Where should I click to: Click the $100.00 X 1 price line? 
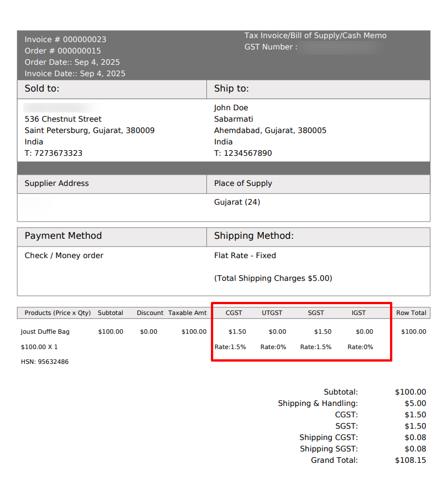click(39, 347)
